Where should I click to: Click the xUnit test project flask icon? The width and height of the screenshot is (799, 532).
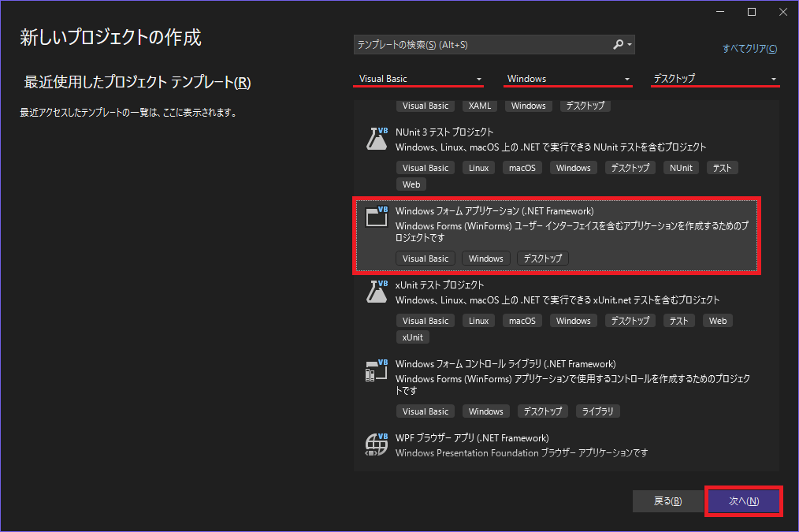377,292
